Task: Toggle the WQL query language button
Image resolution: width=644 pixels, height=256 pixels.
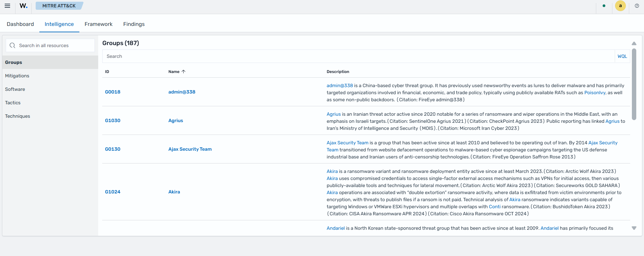Action: pos(622,56)
